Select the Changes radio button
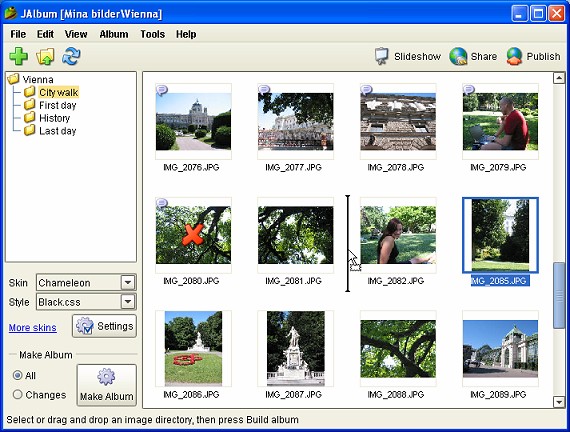 coord(17,395)
